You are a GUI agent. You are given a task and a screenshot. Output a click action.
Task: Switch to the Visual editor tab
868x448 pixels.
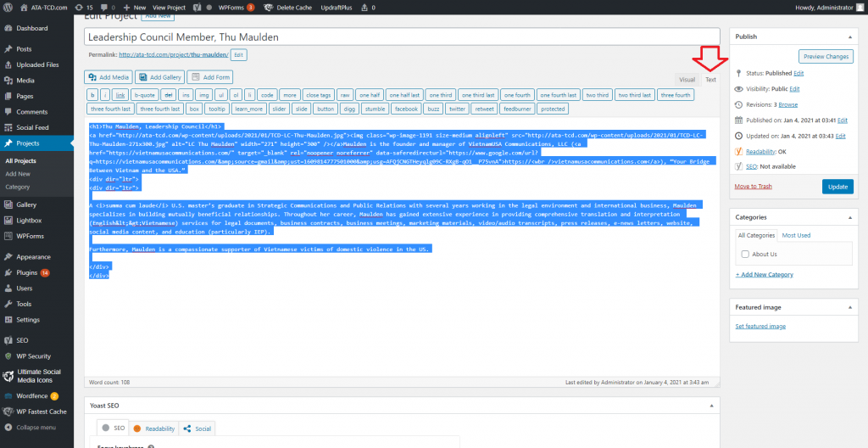click(687, 79)
